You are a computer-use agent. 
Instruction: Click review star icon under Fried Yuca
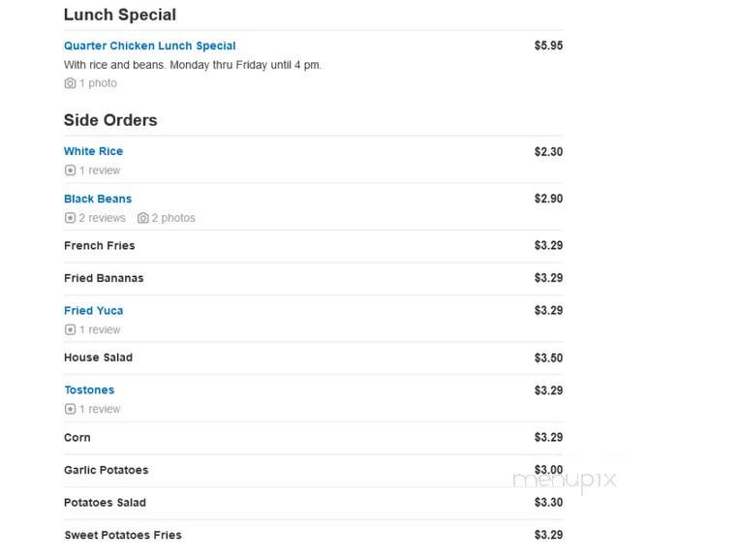click(70, 329)
